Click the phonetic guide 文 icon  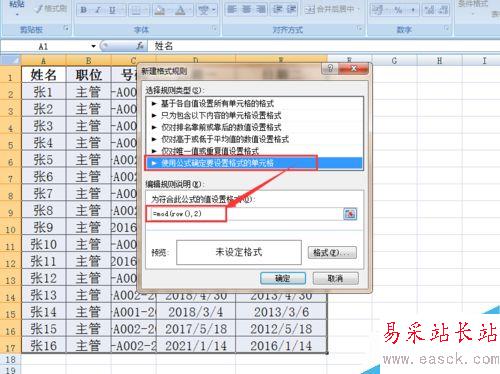point(203,10)
